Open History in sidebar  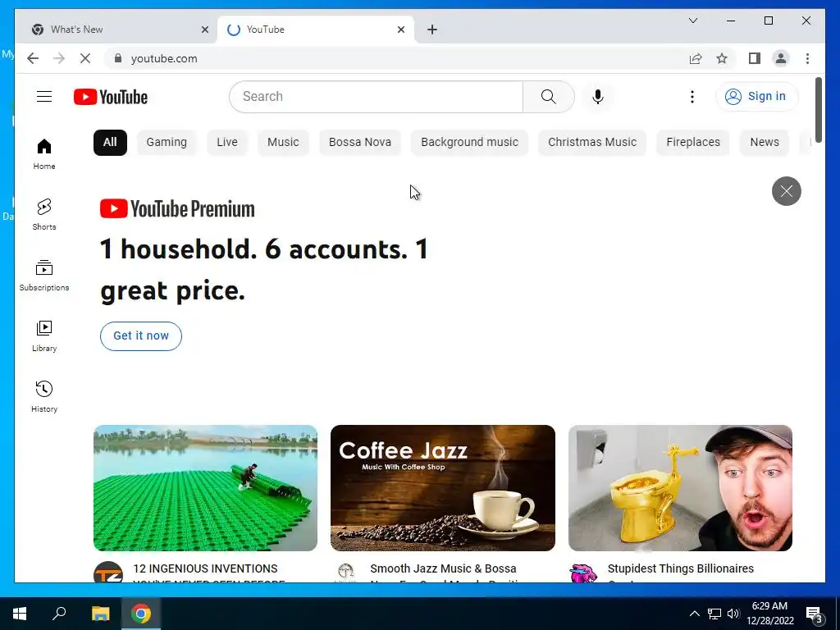(44, 397)
